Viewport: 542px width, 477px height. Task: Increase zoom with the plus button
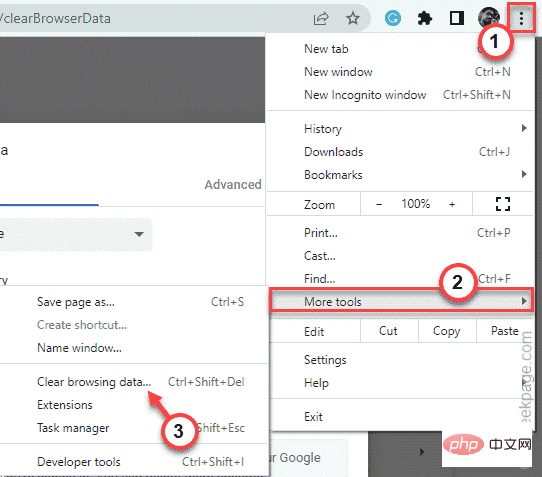coord(452,205)
